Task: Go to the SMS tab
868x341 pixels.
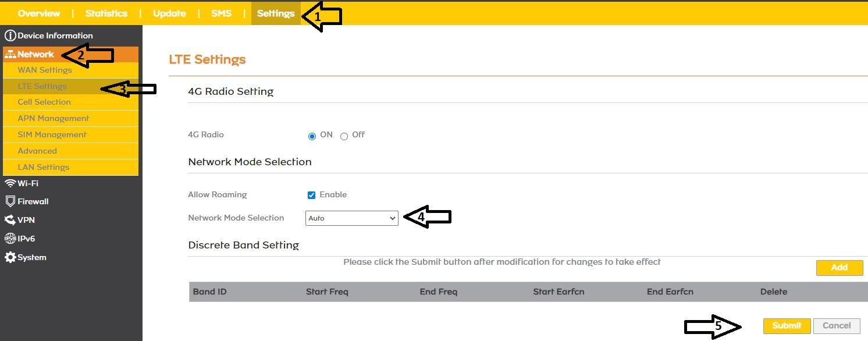Action: (221, 13)
